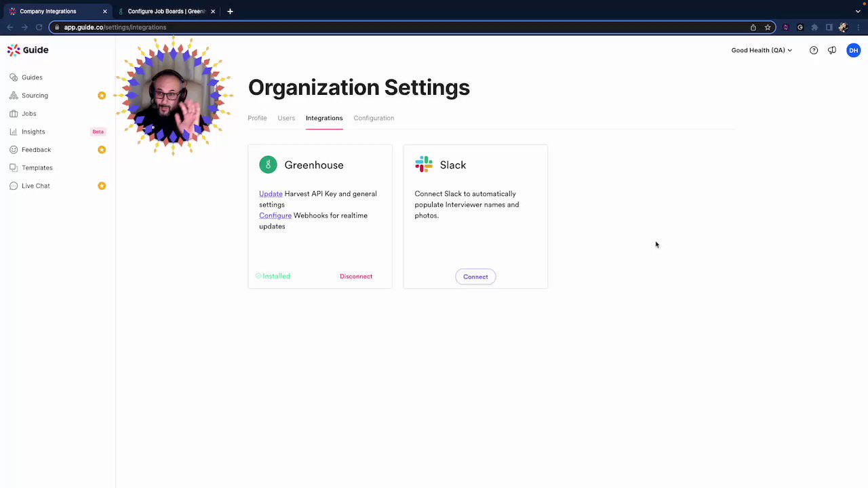Click the Configure Webhooks link

(x=275, y=216)
